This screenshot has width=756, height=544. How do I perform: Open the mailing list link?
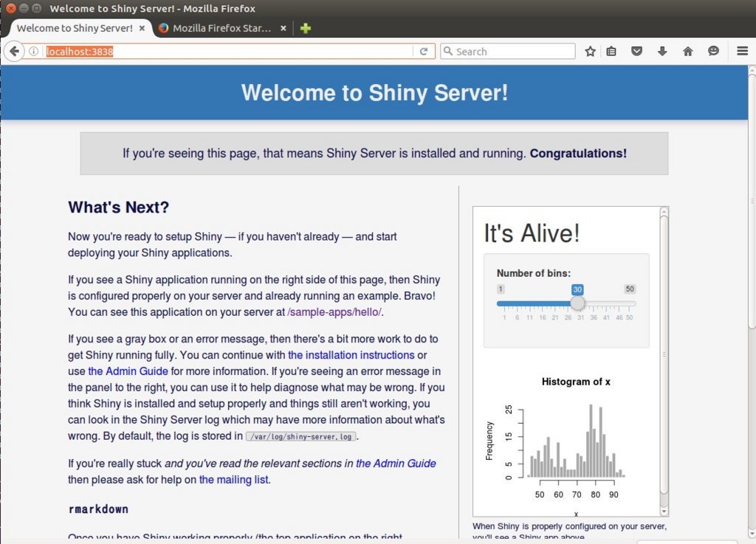tap(234, 480)
